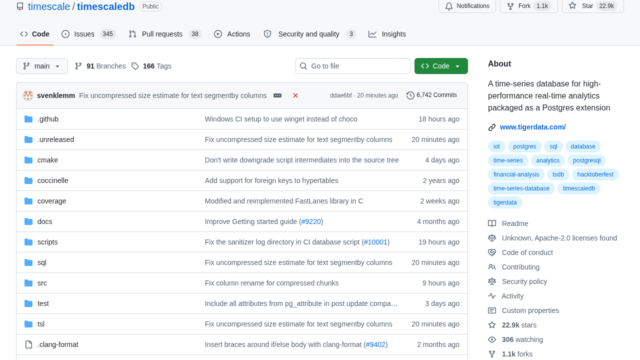
Task: Click the hacktoberfest topic tag
Action: [x=595, y=175]
